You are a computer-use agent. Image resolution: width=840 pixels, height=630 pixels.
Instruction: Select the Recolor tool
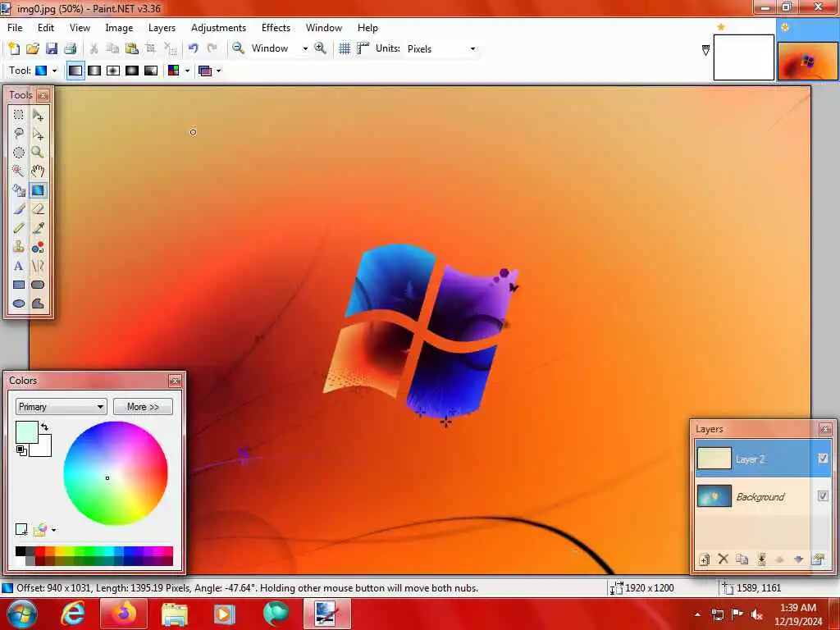(38, 247)
